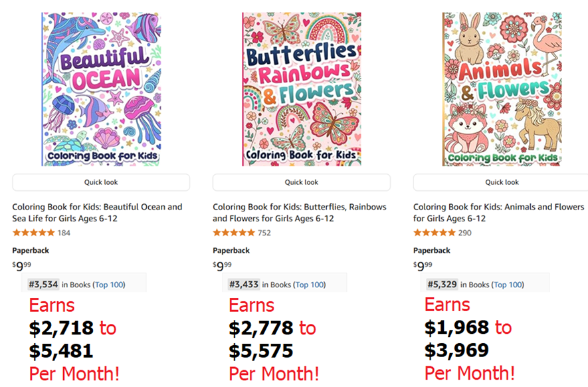View the 290 reviews count link

465,233
